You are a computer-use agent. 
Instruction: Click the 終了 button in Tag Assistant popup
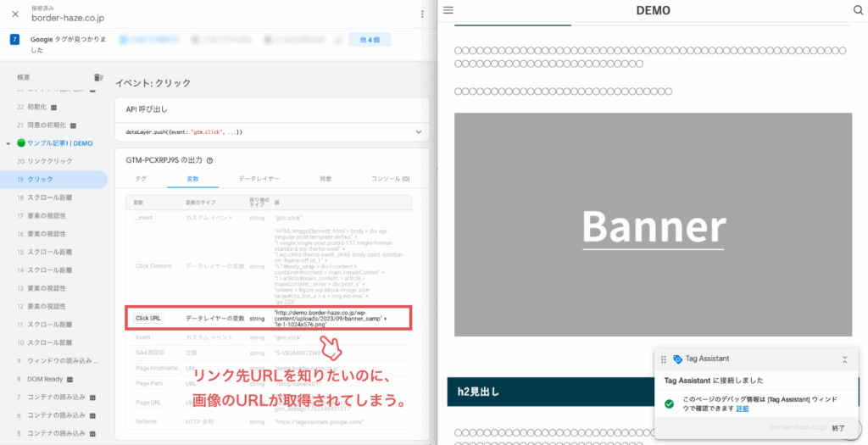838,428
